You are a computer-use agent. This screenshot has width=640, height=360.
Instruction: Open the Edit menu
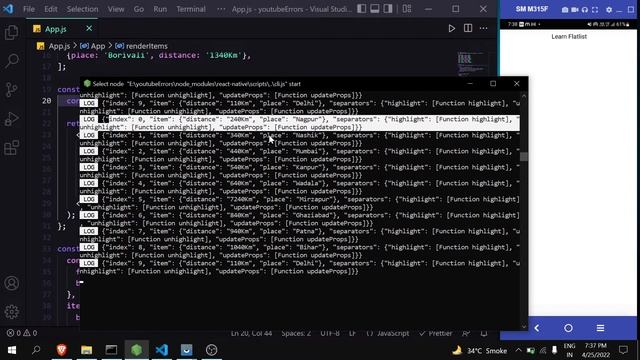51,9
